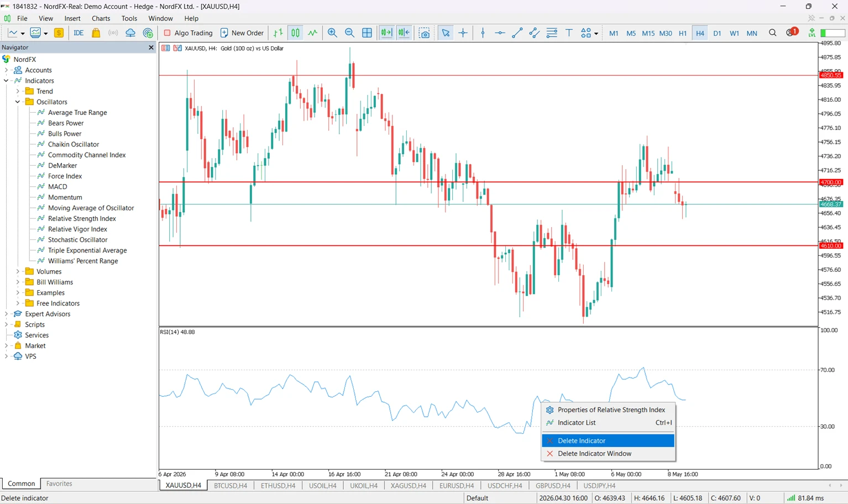Open the templates dropdown arrow
Viewport: 848px width, 504px height.
click(x=45, y=34)
